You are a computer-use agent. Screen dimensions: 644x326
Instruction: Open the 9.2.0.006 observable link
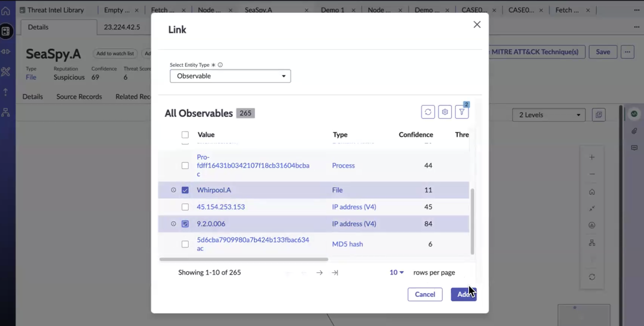pos(211,224)
